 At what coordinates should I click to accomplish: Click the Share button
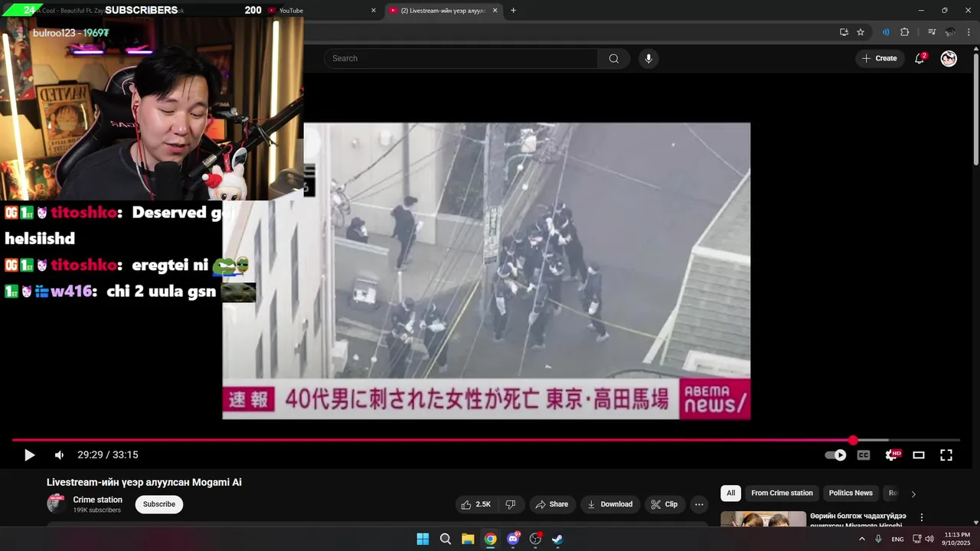click(x=551, y=504)
